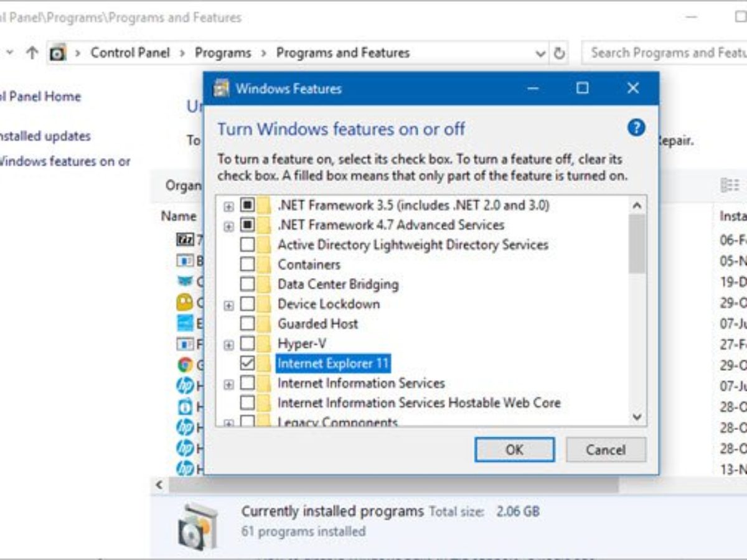Go up one folder level arrow
This screenshot has width=747, height=560.
[32, 53]
